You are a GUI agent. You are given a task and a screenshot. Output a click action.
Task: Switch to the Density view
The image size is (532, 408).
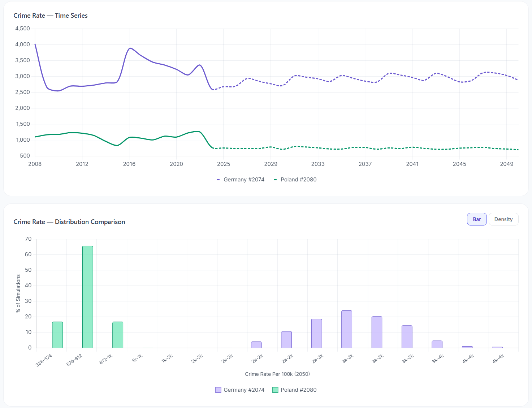point(503,219)
